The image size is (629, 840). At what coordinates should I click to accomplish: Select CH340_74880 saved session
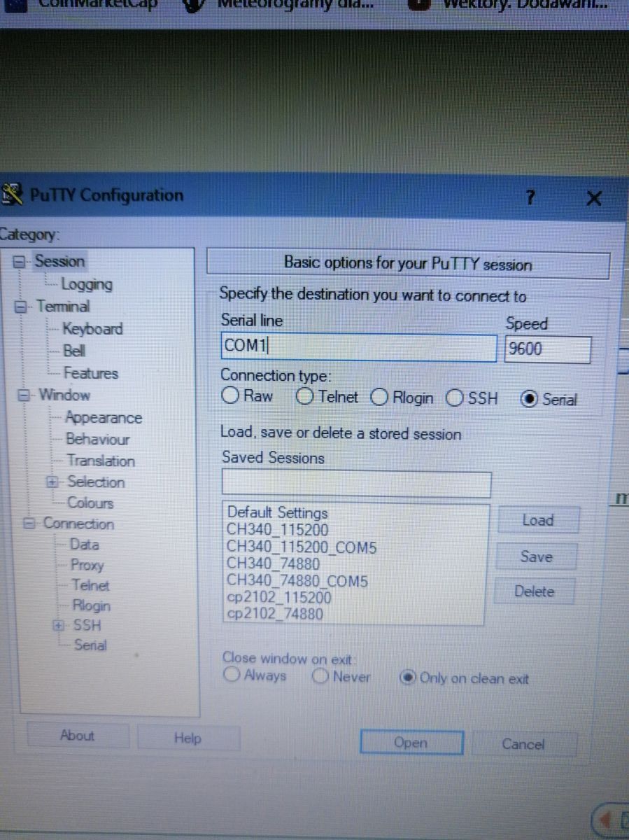click(x=274, y=564)
